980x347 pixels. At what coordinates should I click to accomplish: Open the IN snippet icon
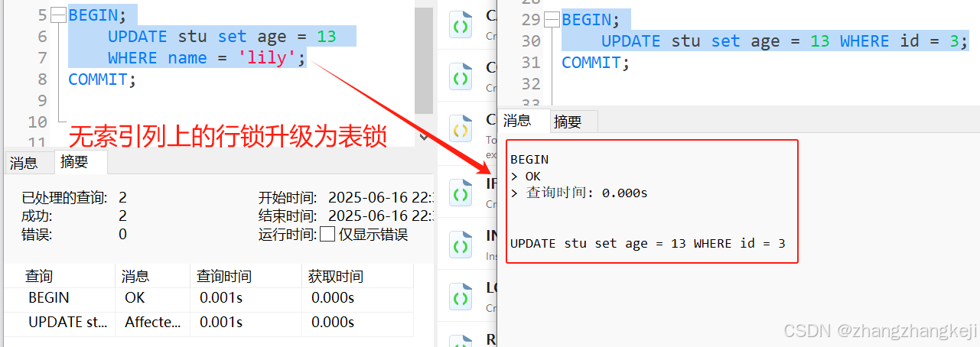click(x=461, y=246)
